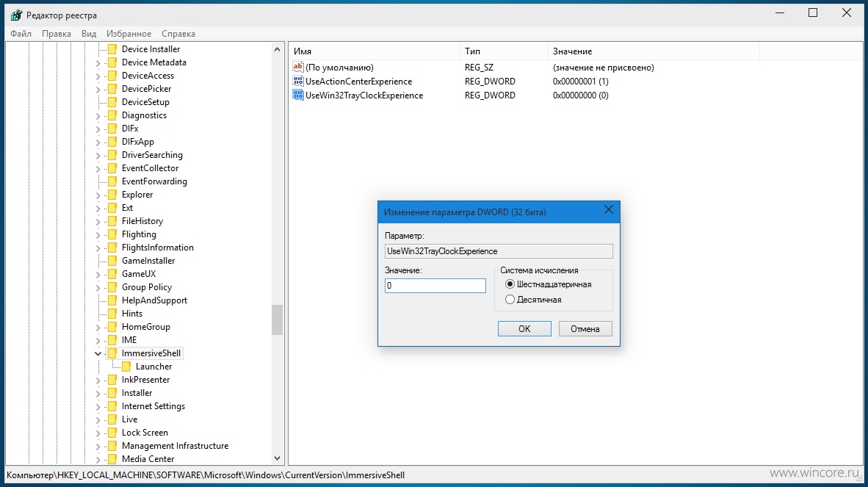
Task: Confirm the DWORD dialog with OK
Action: 524,329
